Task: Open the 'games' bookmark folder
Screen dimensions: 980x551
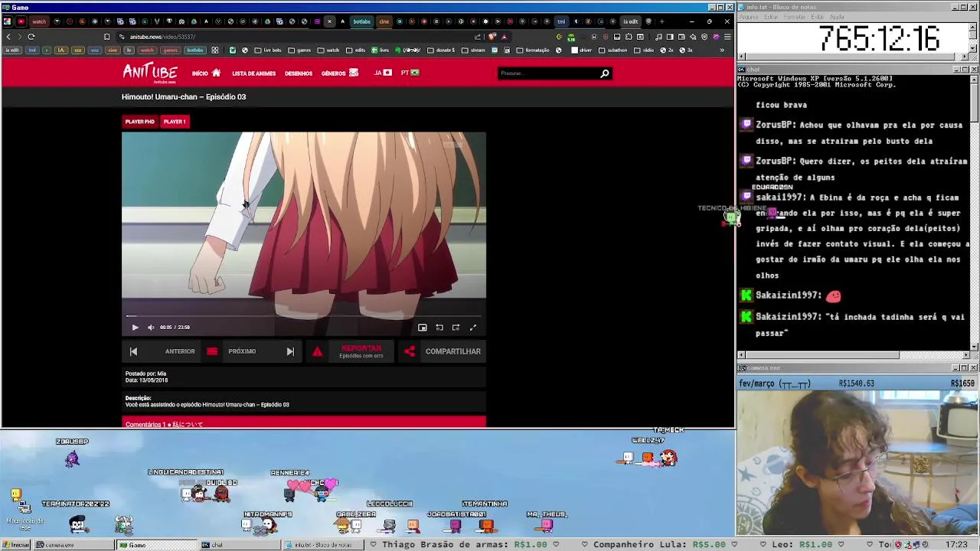Action: [299, 51]
